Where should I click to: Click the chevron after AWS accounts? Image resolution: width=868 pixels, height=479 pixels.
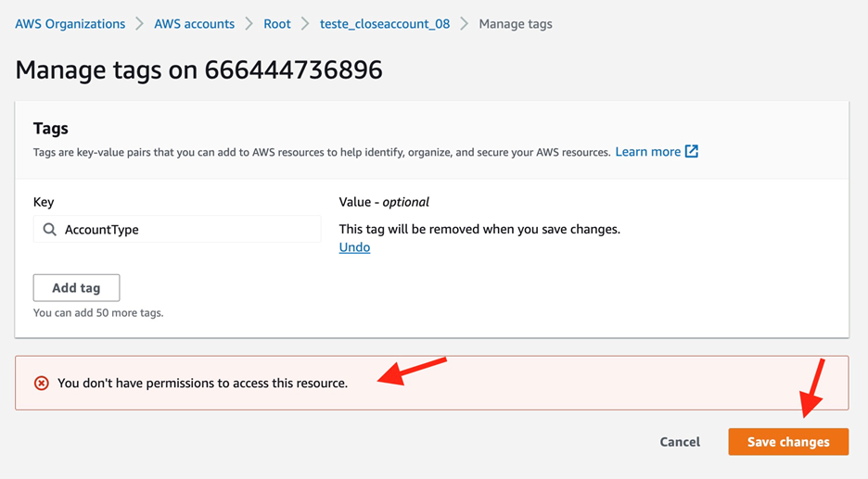pyautogui.click(x=249, y=24)
